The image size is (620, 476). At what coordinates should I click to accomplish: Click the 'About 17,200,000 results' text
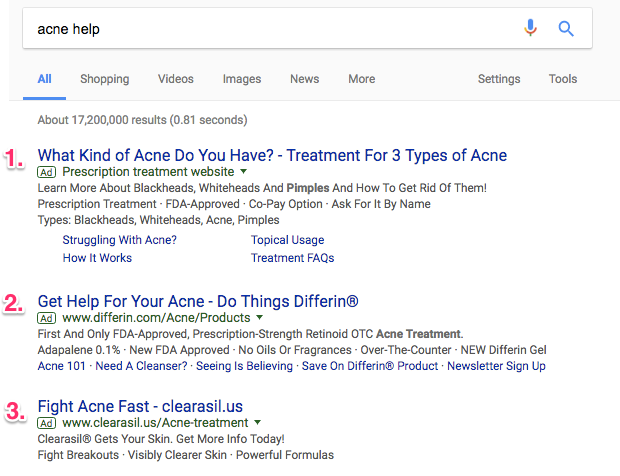tap(142, 120)
